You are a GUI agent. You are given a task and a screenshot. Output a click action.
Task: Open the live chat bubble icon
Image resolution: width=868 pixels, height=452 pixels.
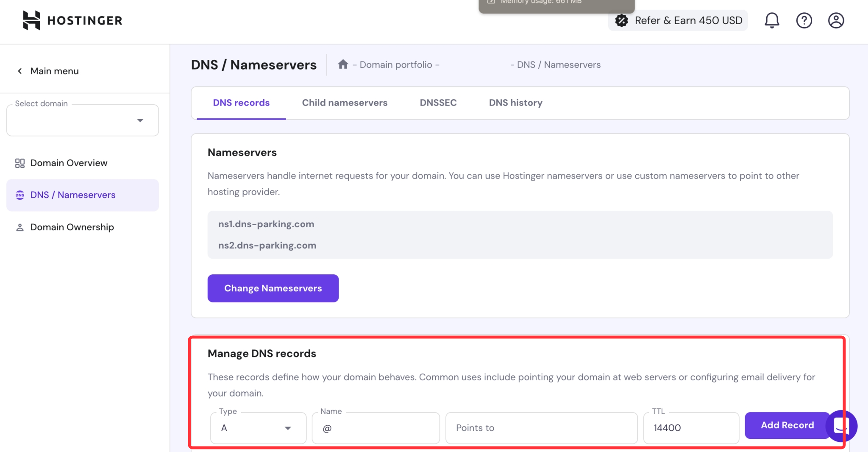pyautogui.click(x=841, y=426)
